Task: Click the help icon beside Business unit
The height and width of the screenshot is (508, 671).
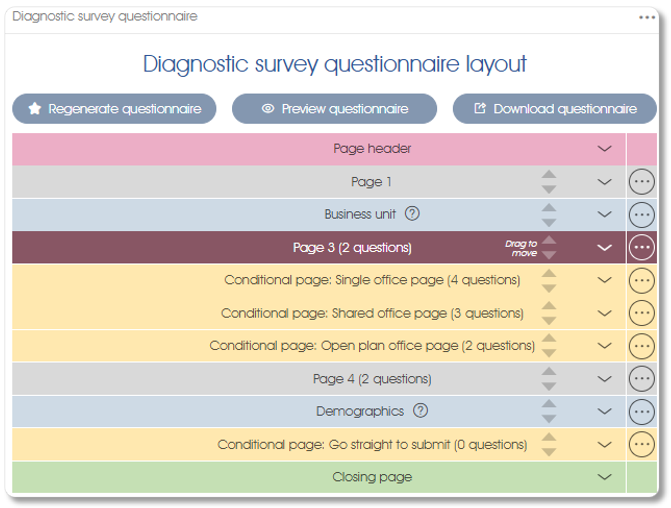Action: 412,213
